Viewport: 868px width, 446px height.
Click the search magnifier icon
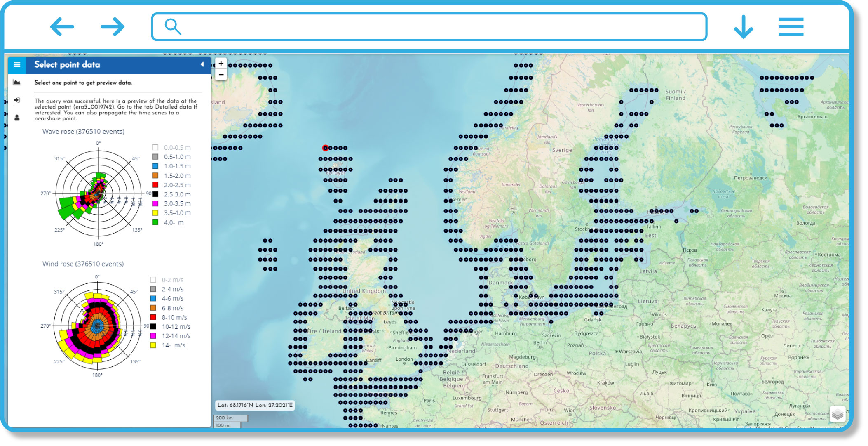click(173, 27)
